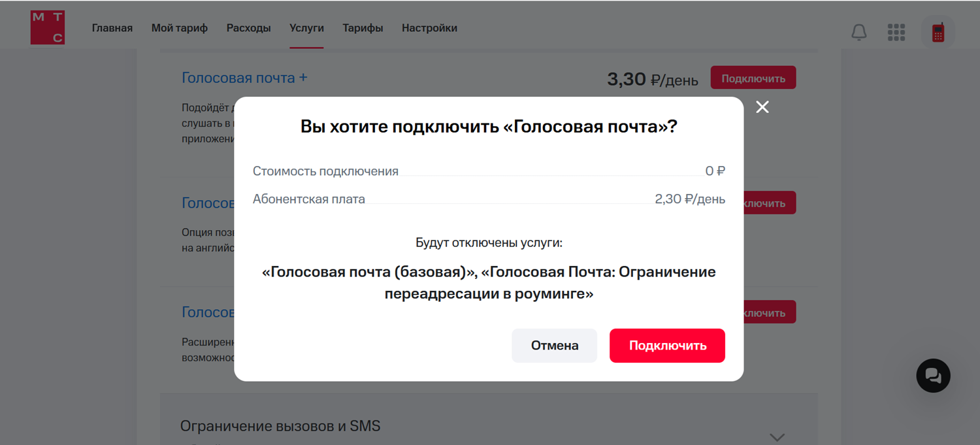Switch to the Расходы tab
The image size is (980, 445).
(249, 28)
